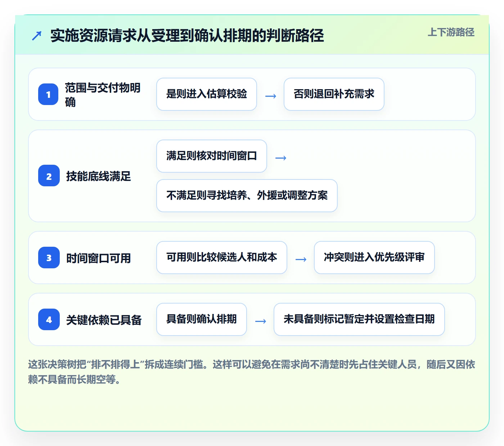Choose the 满足则核对时间窗口 branch box
This screenshot has width=504, height=446.
(x=212, y=156)
